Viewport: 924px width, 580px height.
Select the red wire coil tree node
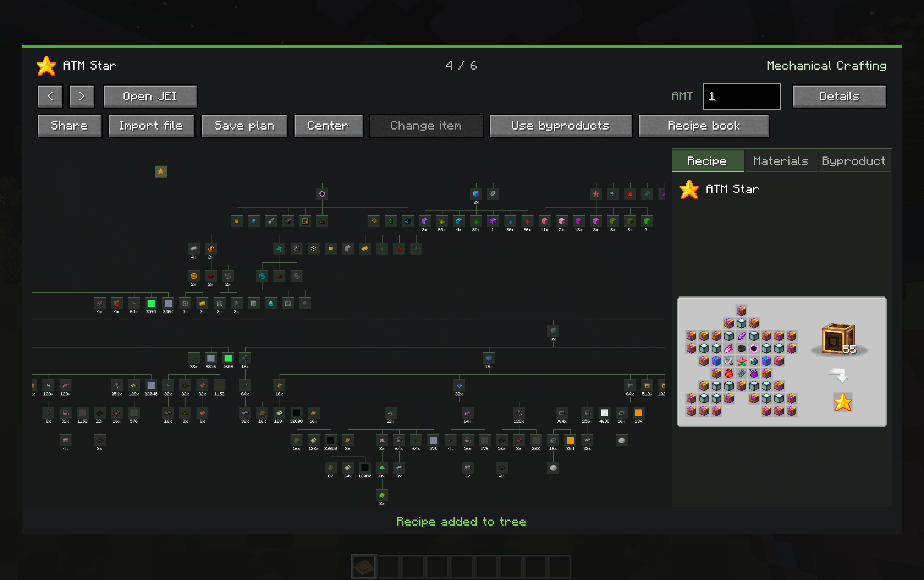(399, 248)
